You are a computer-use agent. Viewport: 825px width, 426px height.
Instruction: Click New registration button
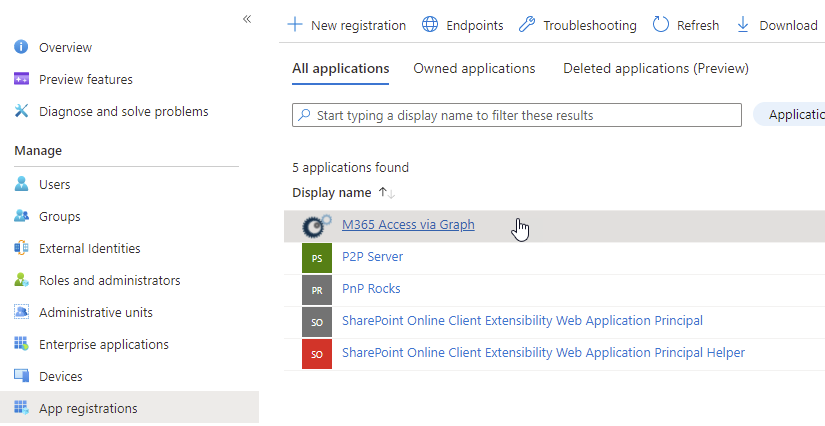tap(347, 25)
